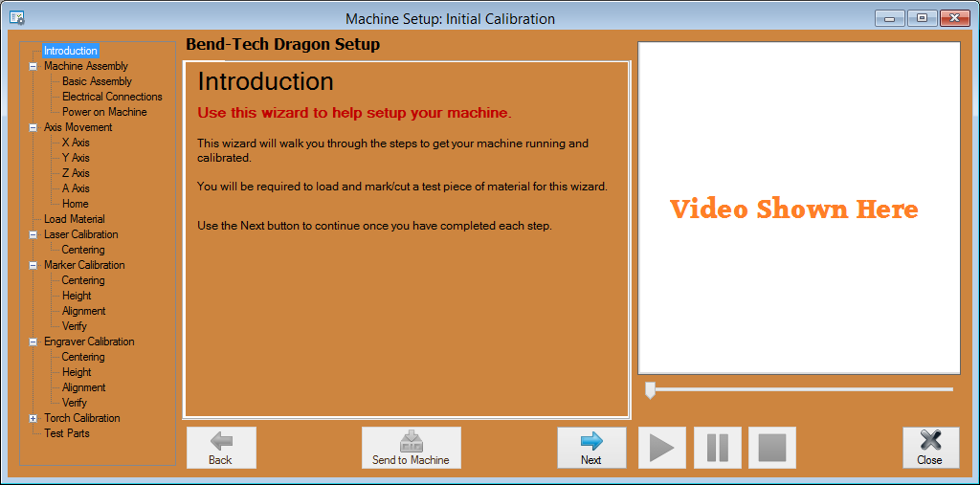Select Machine Assembly in the tree

coord(85,66)
